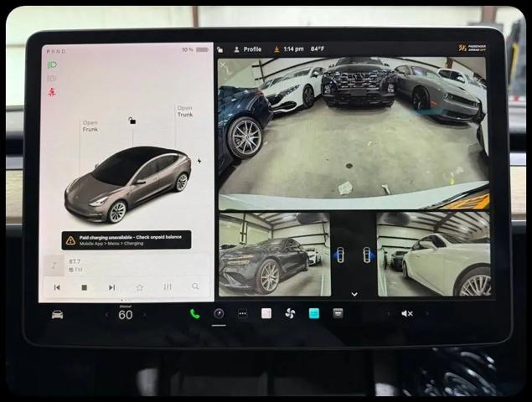Open the Profile menu

(248, 49)
